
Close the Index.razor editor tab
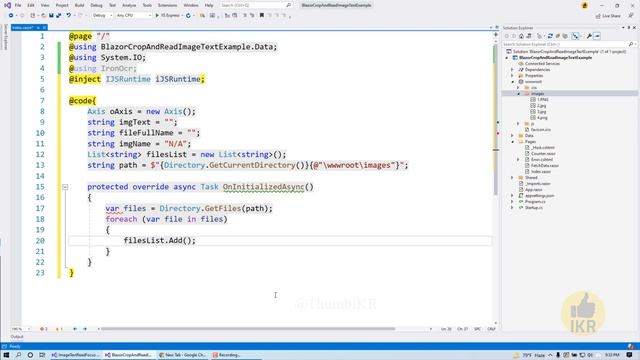[44, 27]
